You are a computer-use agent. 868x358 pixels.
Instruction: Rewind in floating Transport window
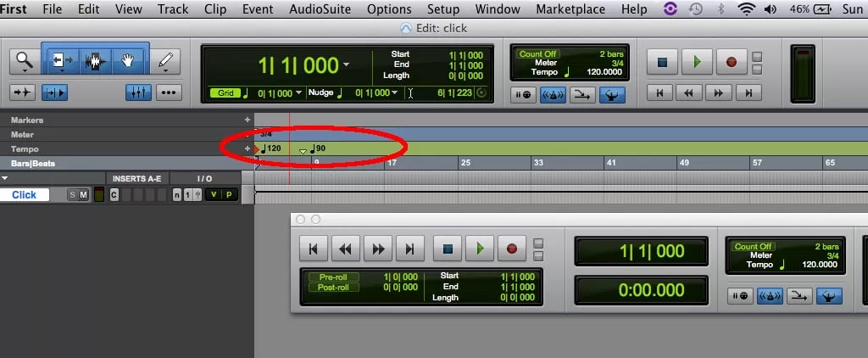(x=346, y=249)
